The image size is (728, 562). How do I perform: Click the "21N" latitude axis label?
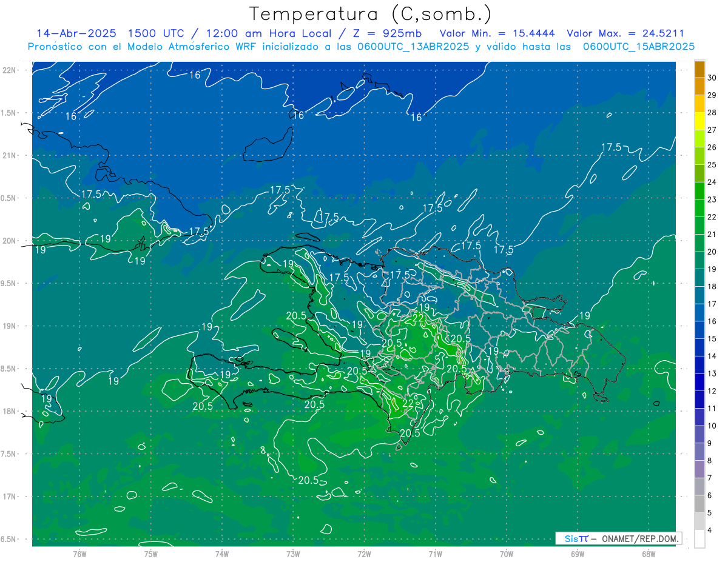[10, 155]
